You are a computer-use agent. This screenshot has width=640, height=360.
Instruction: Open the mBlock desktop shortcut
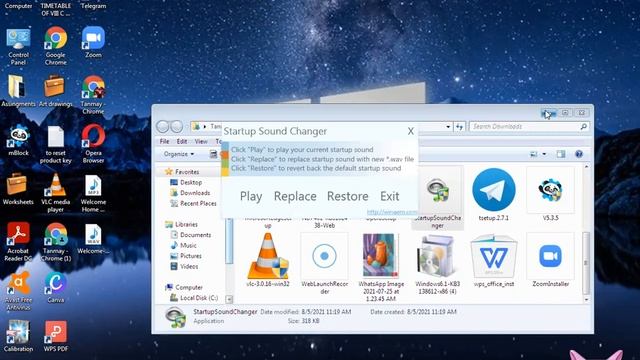(18, 140)
